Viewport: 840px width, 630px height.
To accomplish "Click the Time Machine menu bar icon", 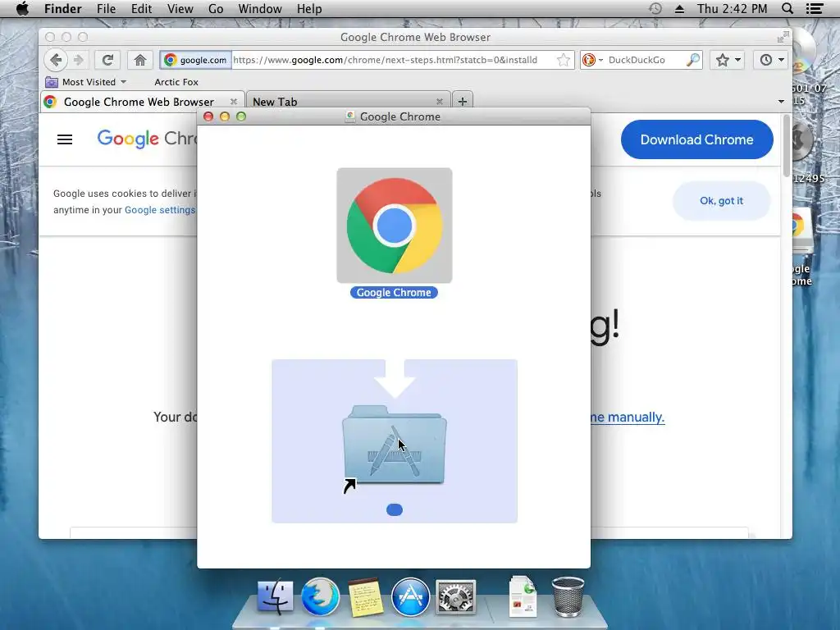I will 655,8.
